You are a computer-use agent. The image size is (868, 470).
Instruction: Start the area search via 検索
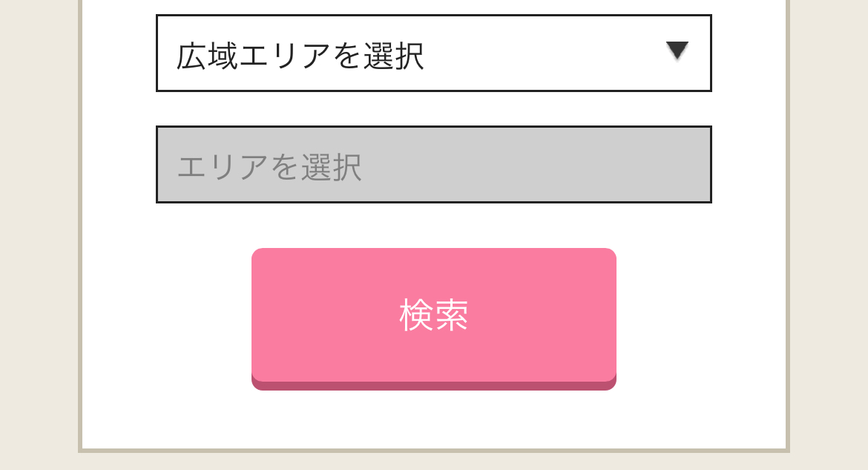click(434, 316)
